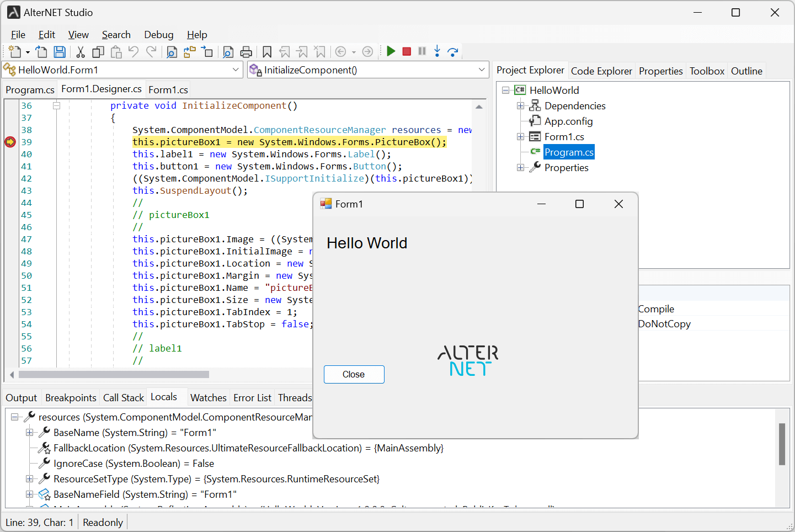Open the InitializeComponent() method dropdown

482,70
